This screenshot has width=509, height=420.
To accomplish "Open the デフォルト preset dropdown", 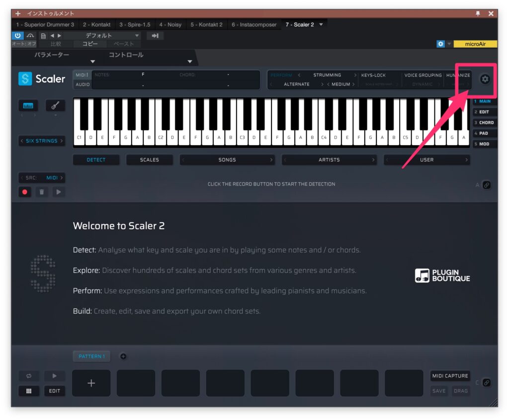I will coord(102,35).
